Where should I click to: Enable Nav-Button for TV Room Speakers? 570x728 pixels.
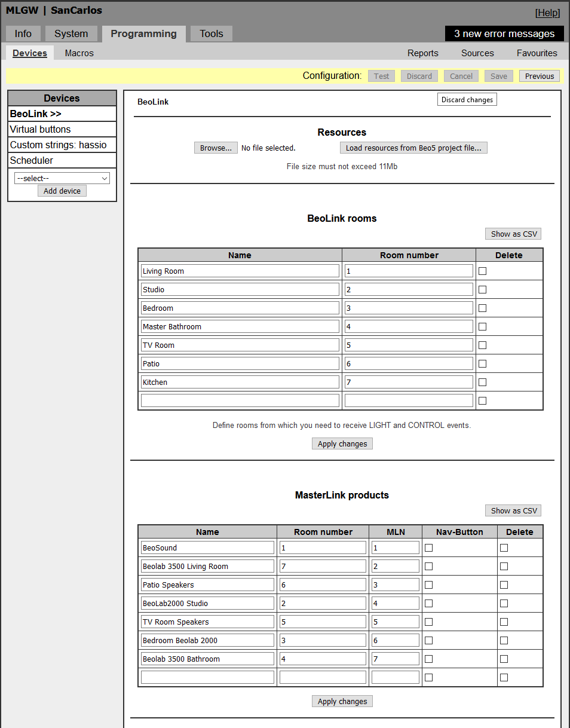(x=428, y=622)
